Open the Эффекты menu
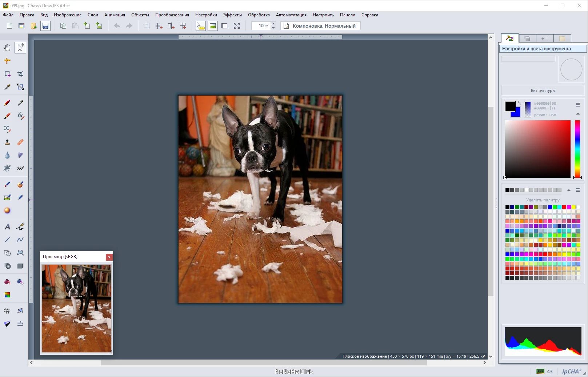Image resolution: width=588 pixels, height=377 pixels. tap(232, 15)
